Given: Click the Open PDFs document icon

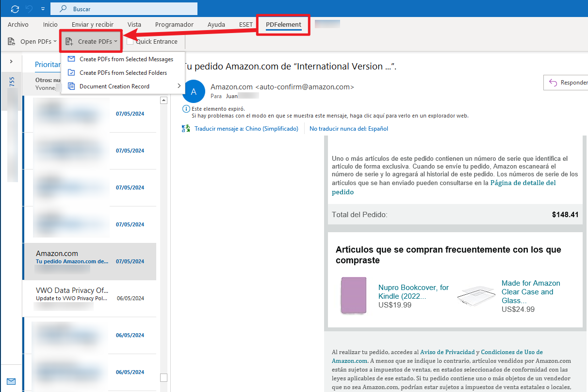Looking at the screenshot, I should point(12,41).
